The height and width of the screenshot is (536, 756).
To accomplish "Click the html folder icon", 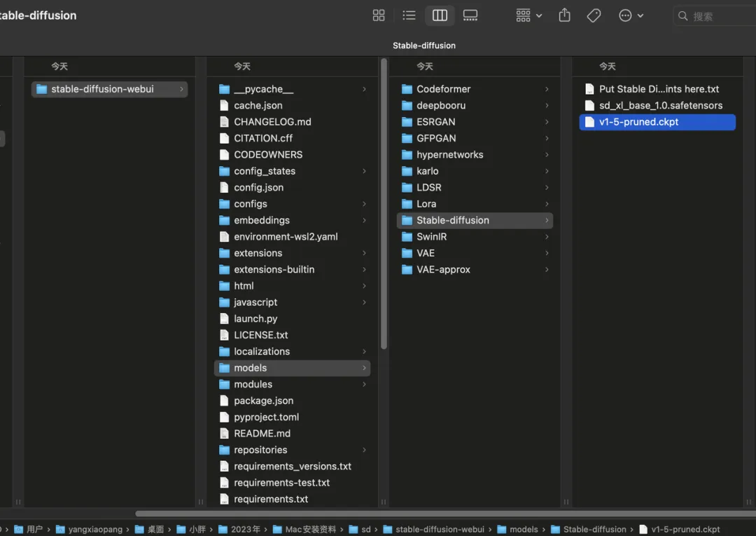I will 224,286.
